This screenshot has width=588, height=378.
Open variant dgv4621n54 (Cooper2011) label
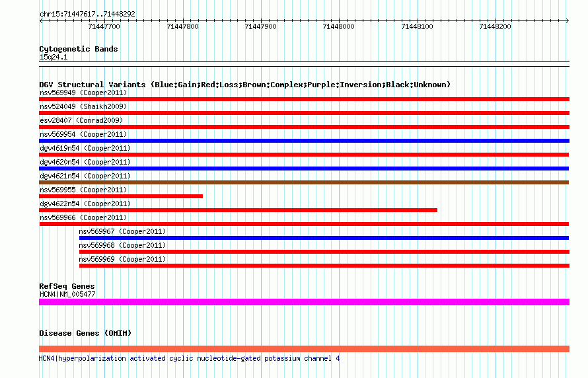pyautogui.click(x=85, y=176)
